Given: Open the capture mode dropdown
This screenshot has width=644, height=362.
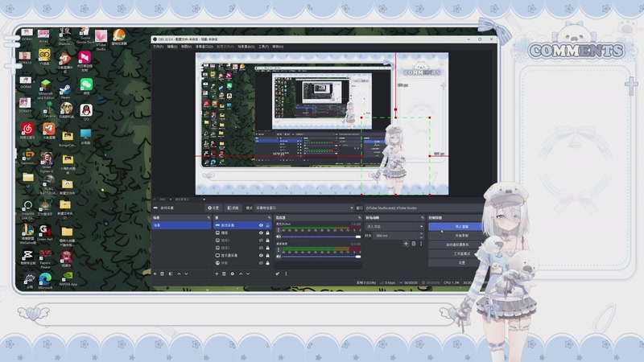Looking at the screenshot, I should pyautogui.click(x=304, y=208).
